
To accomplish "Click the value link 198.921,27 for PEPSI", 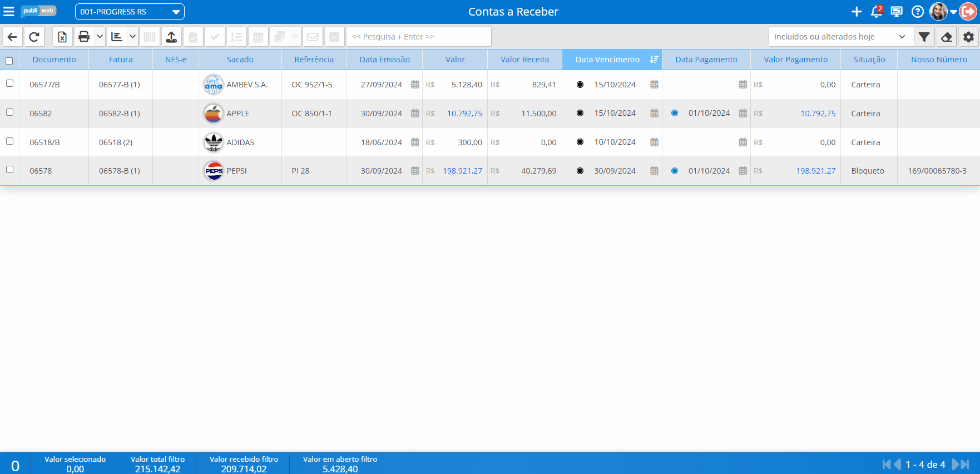I will [462, 171].
